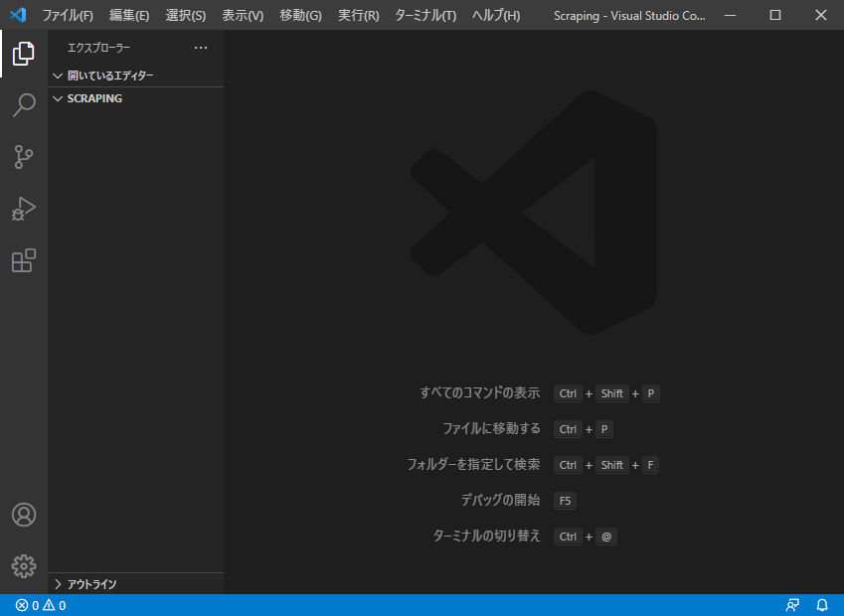Open the Accounts menu icon
844x616 pixels.
pos(24,515)
